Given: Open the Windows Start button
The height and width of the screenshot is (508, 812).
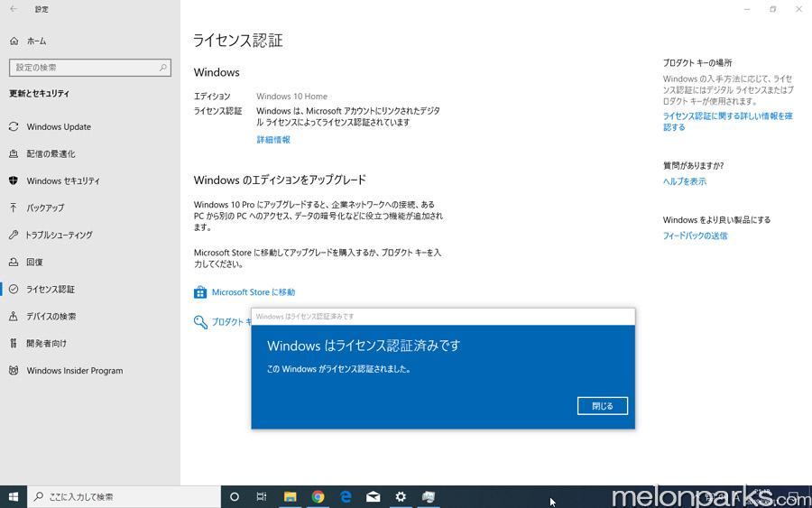Looking at the screenshot, I should (14, 496).
